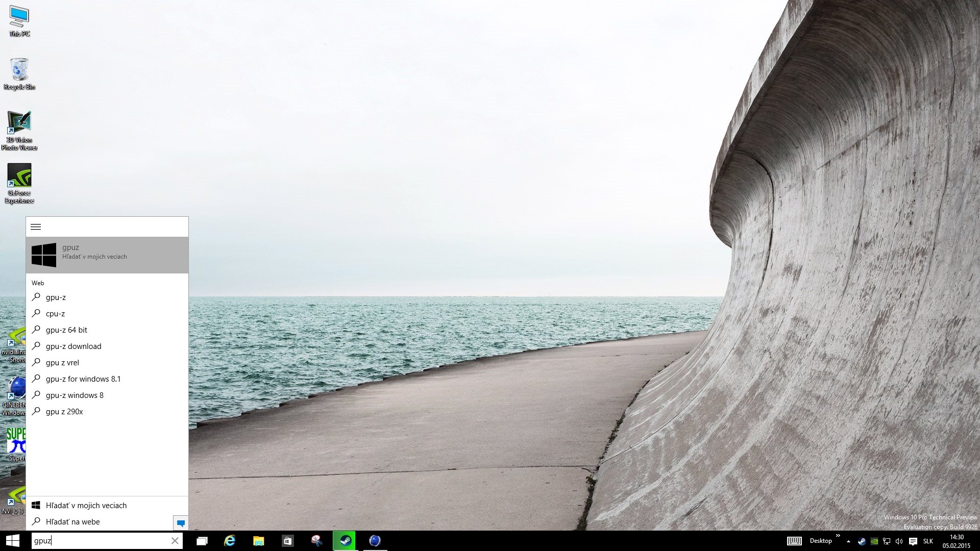Image resolution: width=980 pixels, height=551 pixels.
Task: Open the CINEBENCH desktop shortcut
Action: click(x=14, y=396)
